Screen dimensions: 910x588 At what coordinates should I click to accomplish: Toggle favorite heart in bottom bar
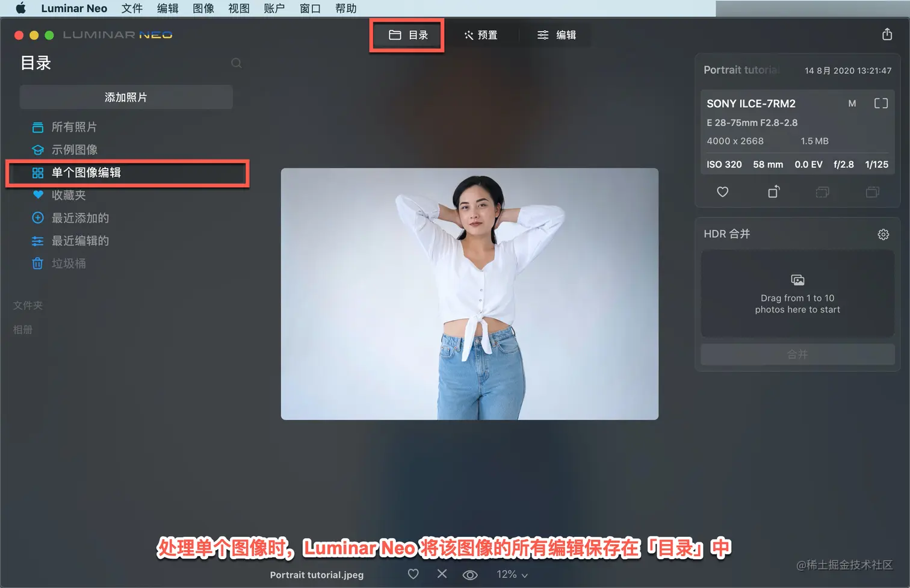[x=413, y=574]
